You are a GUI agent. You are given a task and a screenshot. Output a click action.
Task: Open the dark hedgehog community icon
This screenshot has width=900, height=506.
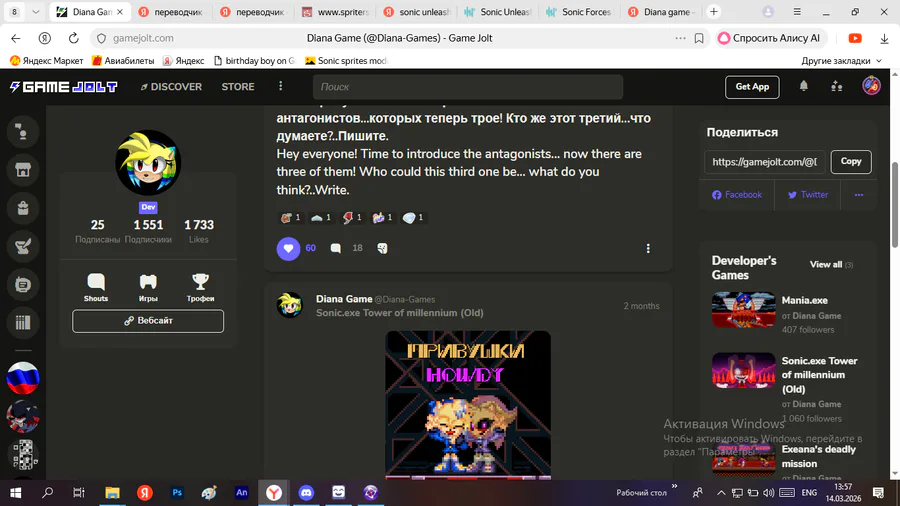point(23,417)
